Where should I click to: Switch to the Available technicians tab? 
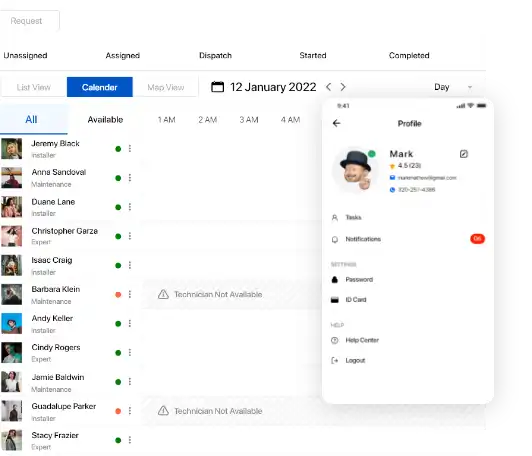click(x=105, y=119)
